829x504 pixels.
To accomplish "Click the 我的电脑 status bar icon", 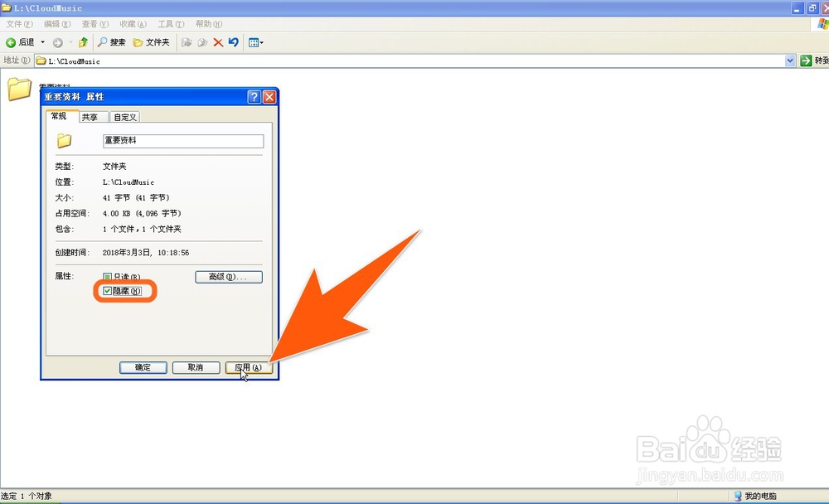I will (x=738, y=496).
